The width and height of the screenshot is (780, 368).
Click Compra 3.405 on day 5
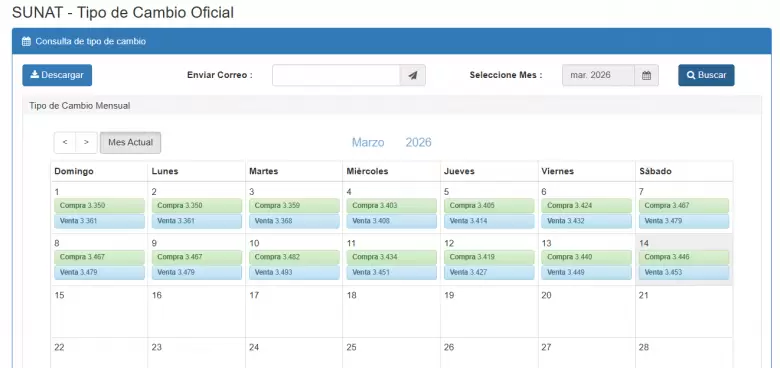tap(489, 206)
